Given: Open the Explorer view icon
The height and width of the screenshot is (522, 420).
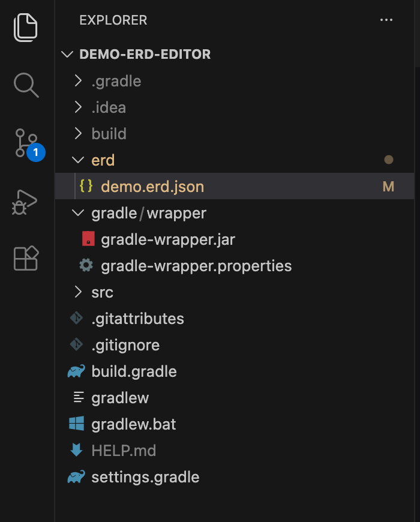Looking at the screenshot, I should 26,28.
